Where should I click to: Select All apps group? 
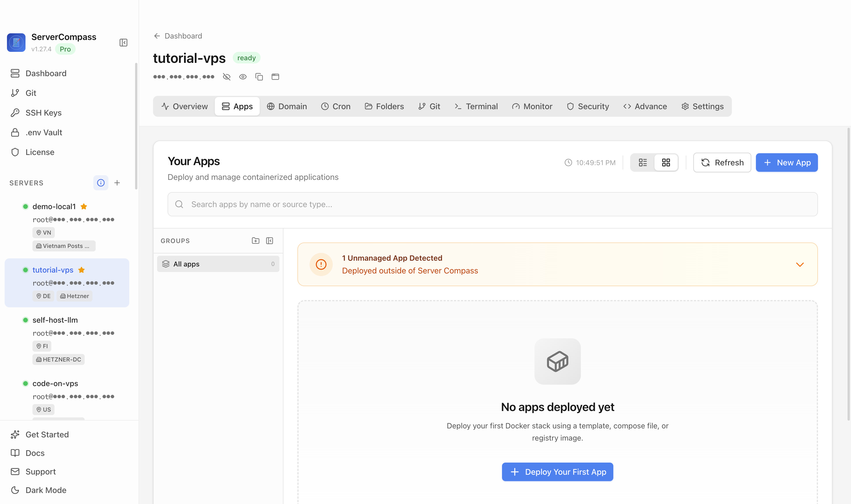(x=218, y=264)
